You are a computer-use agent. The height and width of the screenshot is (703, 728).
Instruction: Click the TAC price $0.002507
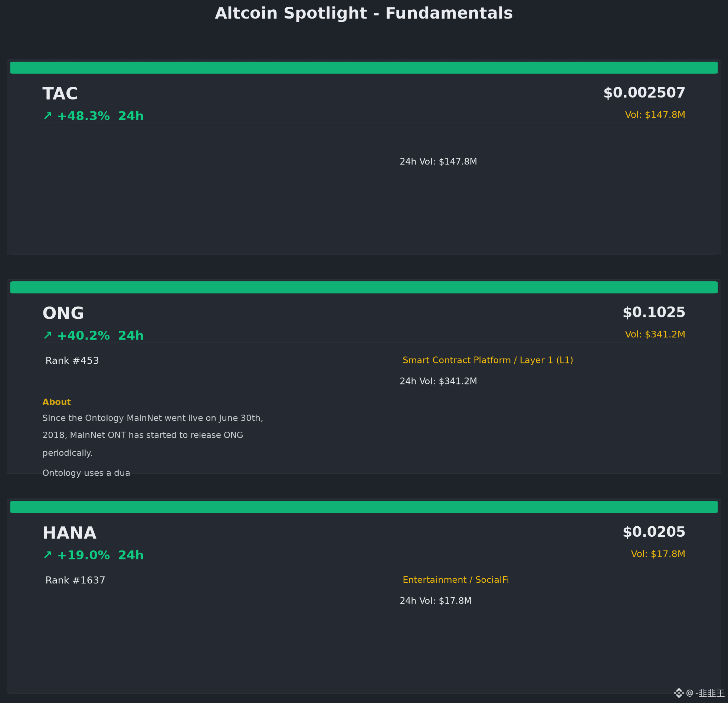tap(644, 92)
